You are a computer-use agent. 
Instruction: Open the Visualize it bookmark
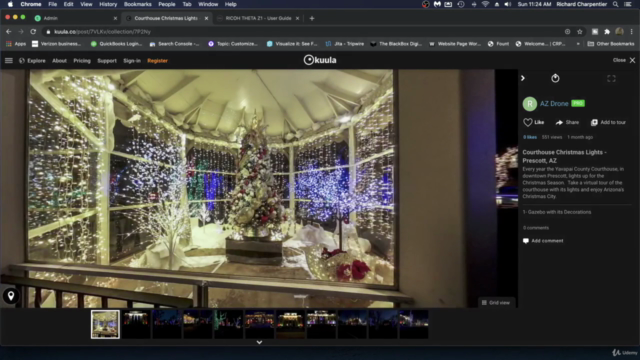[x=292, y=44]
